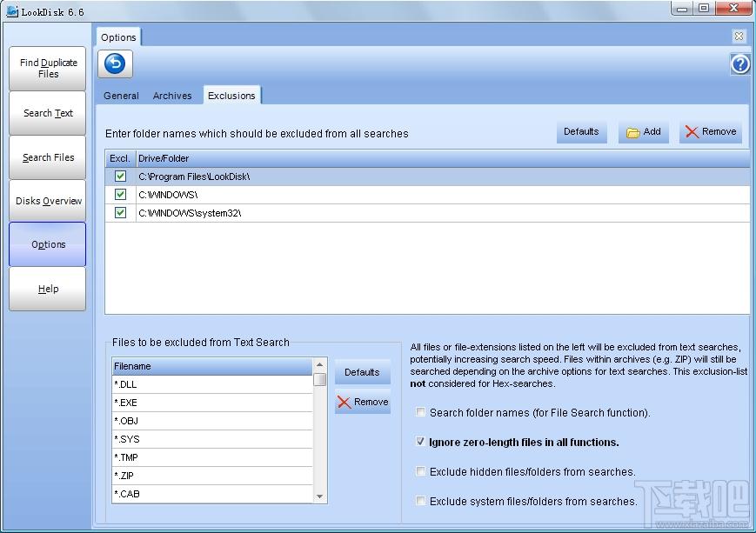Remove selected filename from text search exclusions
The width and height of the screenshot is (756, 533).
click(x=362, y=402)
